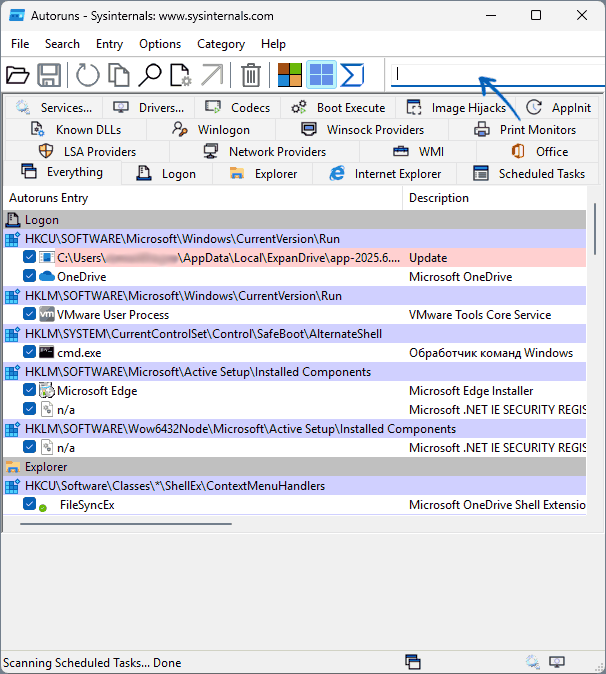Switch to the LSA Providers tab
606x674 pixels.
coord(87,151)
